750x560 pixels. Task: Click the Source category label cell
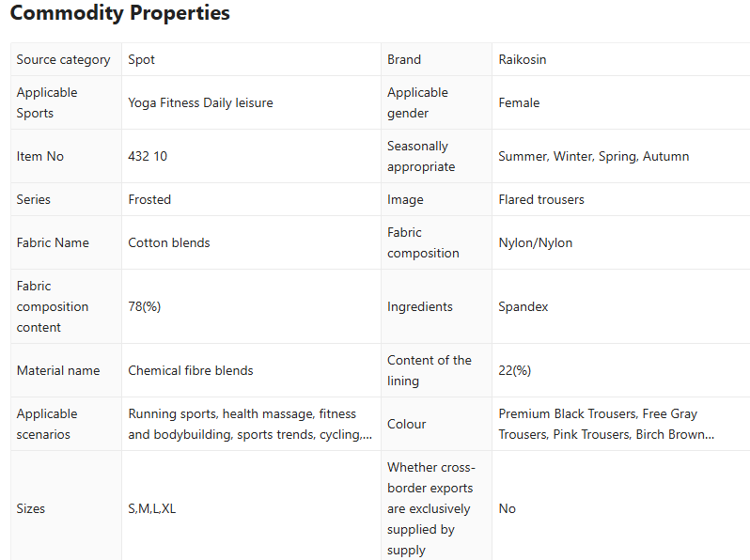(x=63, y=59)
